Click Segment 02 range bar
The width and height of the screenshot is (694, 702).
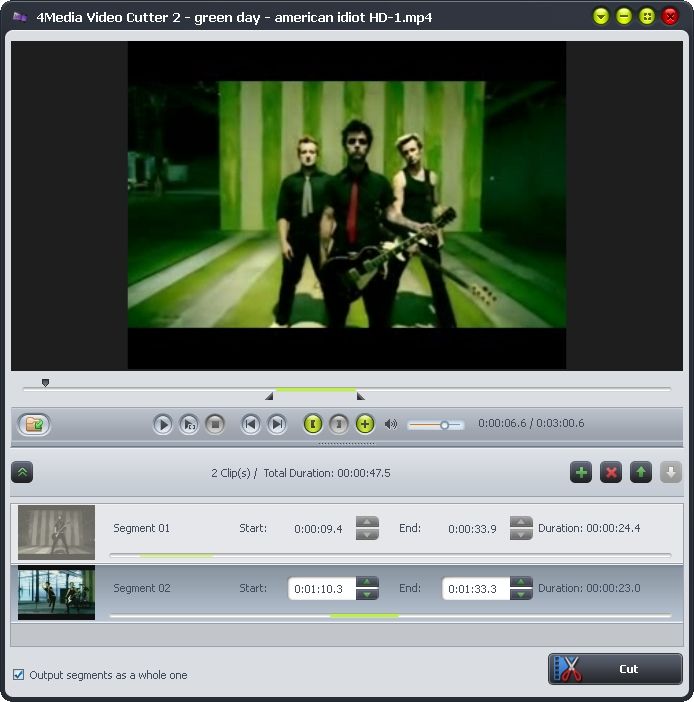point(390,616)
